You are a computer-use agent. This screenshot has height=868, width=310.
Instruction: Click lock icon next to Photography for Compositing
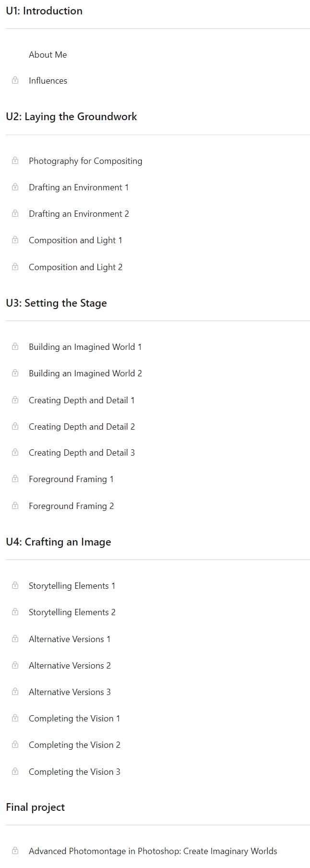click(x=15, y=161)
